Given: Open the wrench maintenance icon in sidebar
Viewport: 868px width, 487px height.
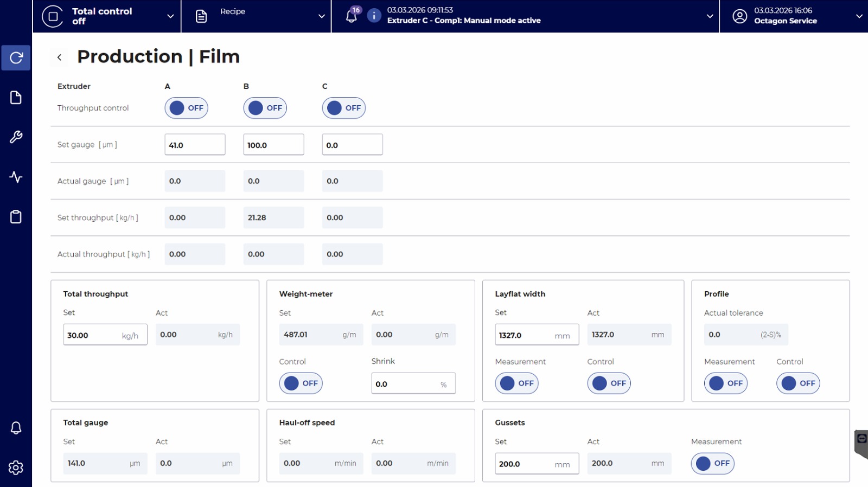Looking at the screenshot, I should coord(16,137).
